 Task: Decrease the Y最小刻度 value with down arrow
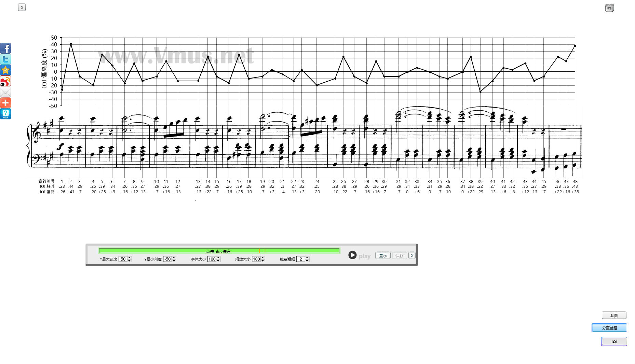174,261
